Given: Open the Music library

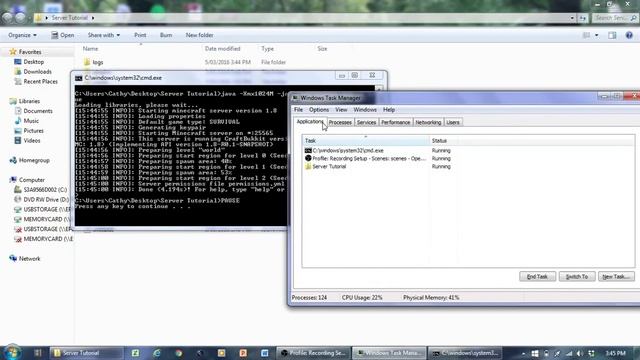Looking at the screenshot, I should (31, 121).
